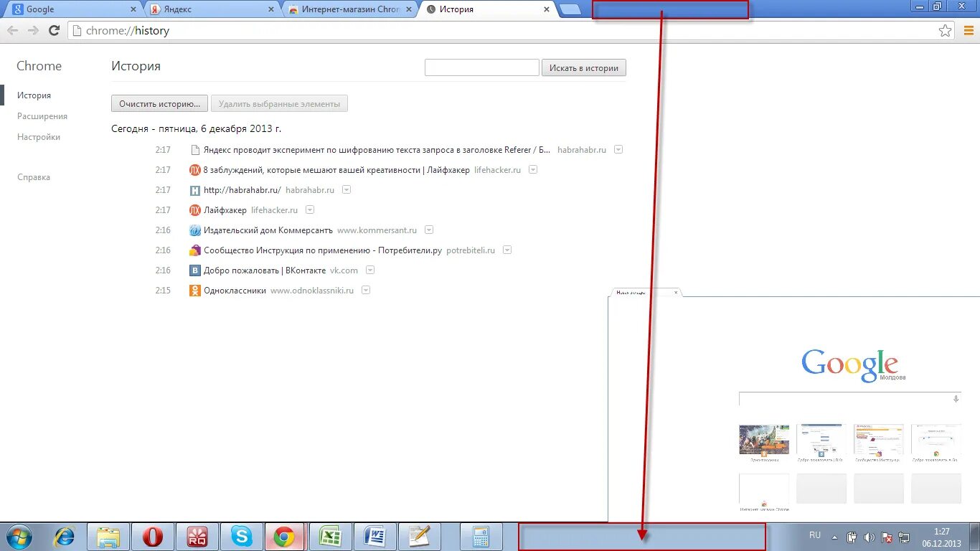Open Skype from the taskbar

pos(242,537)
